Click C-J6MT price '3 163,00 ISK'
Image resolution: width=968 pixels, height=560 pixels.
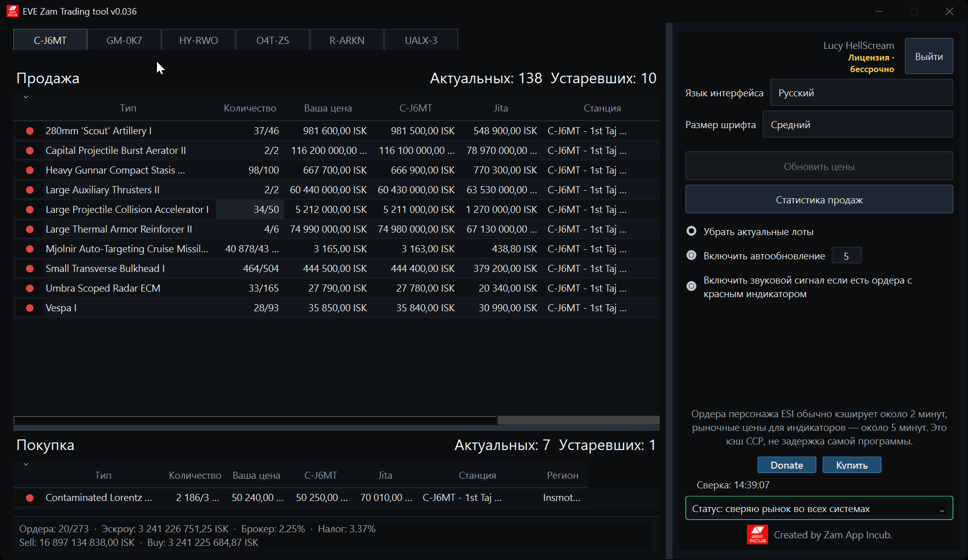coord(428,249)
